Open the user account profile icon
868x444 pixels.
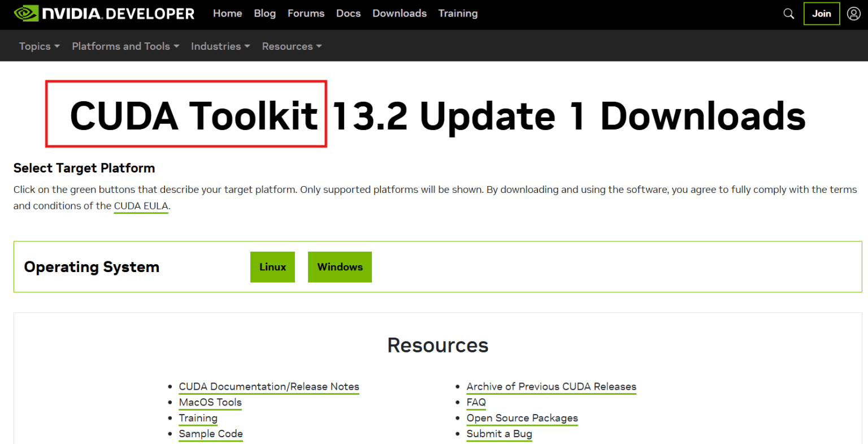click(x=854, y=14)
